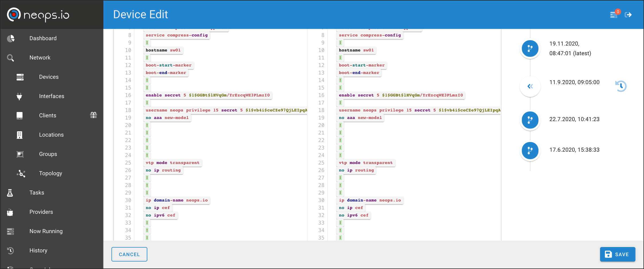Screen dimensions: 644x269
Task: Click 'username neops privilege 15' line in right pane
Action: 419,110
